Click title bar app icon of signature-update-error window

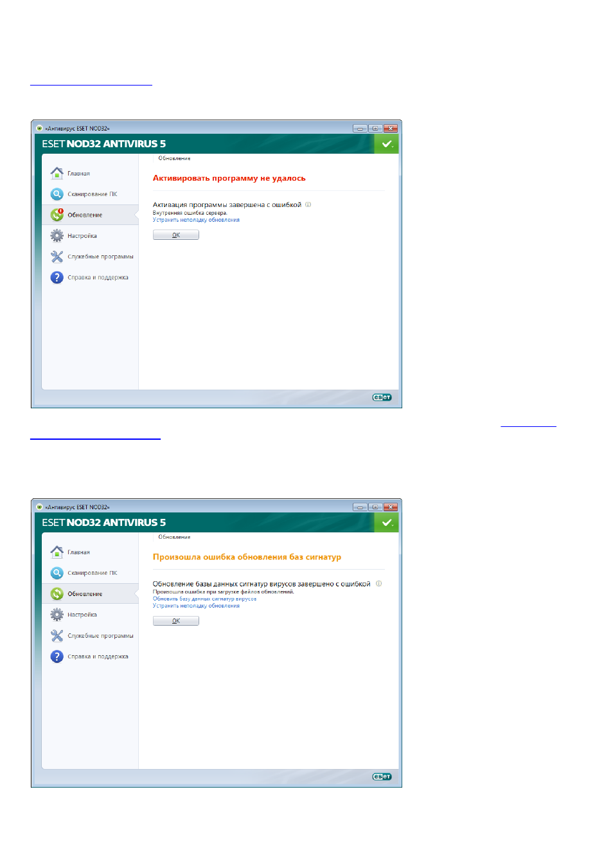39,507
